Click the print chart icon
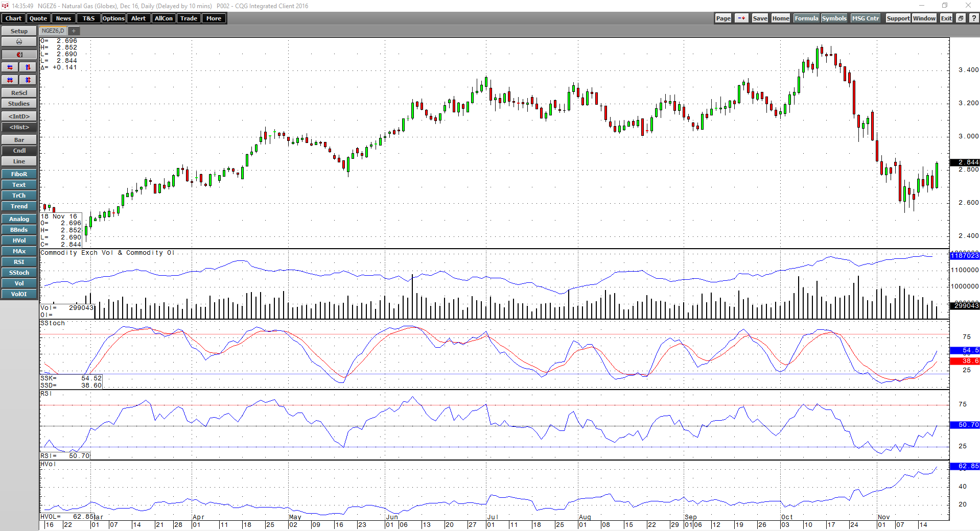980x531 pixels. 19,42
